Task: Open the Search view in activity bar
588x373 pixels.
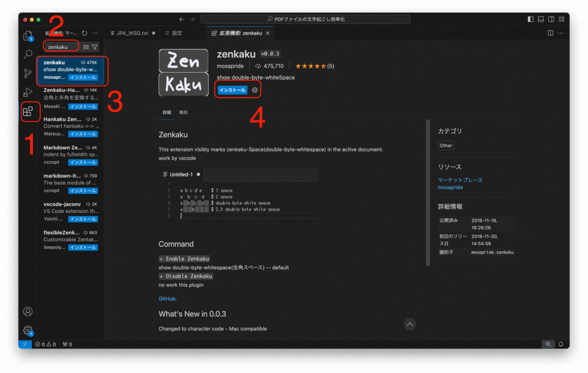Action: 28,55
